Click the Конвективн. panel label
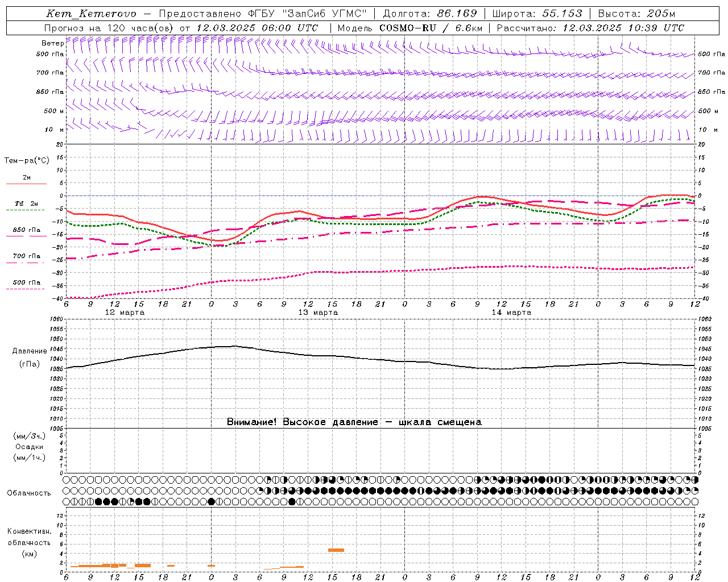This screenshot has height=582, width=728. point(29,531)
